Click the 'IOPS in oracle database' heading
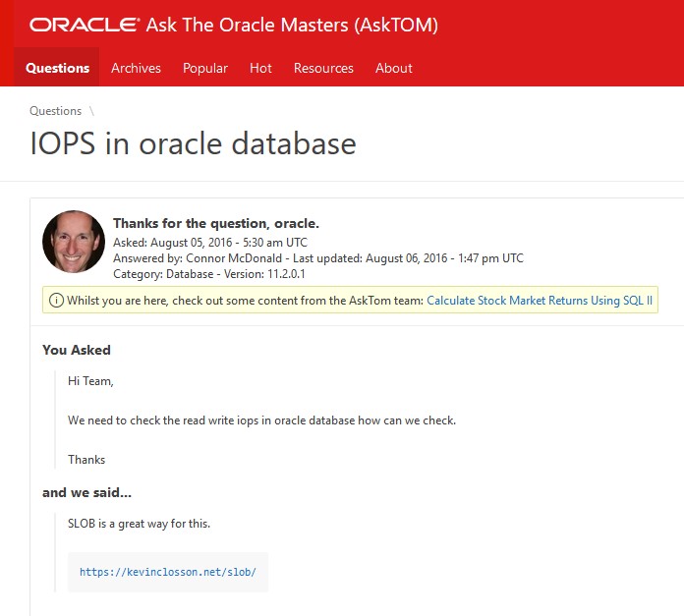 tap(193, 143)
